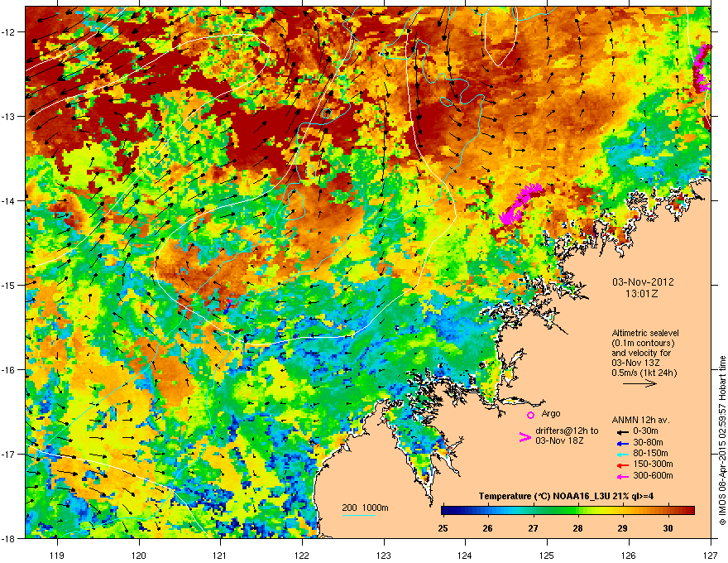The width and height of the screenshot is (728, 563).
Task: Click the latitude axis label '-14'
Action: point(9,200)
